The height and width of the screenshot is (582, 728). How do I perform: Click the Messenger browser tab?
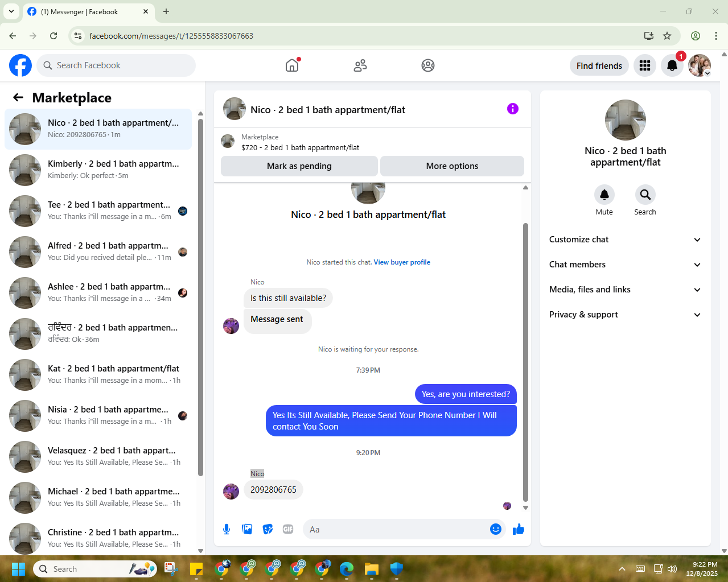tap(88, 11)
